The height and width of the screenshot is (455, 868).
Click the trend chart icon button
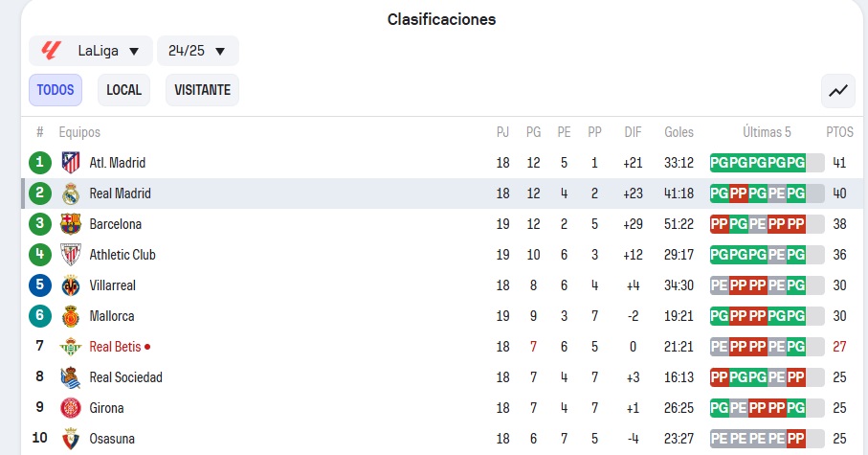pyautogui.click(x=838, y=90)
